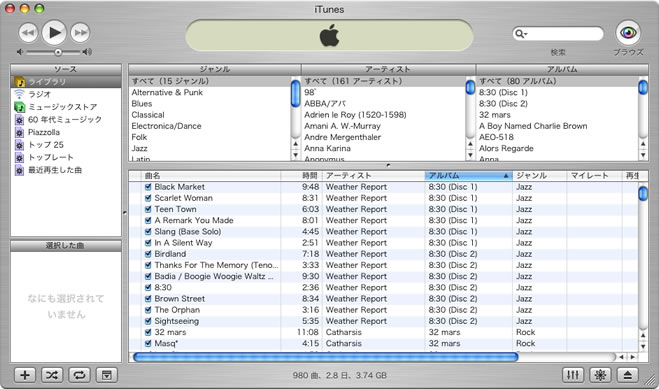Click song list horizontal scrollbar thumb
659x389 pixels.
click(x=326, y=357)
